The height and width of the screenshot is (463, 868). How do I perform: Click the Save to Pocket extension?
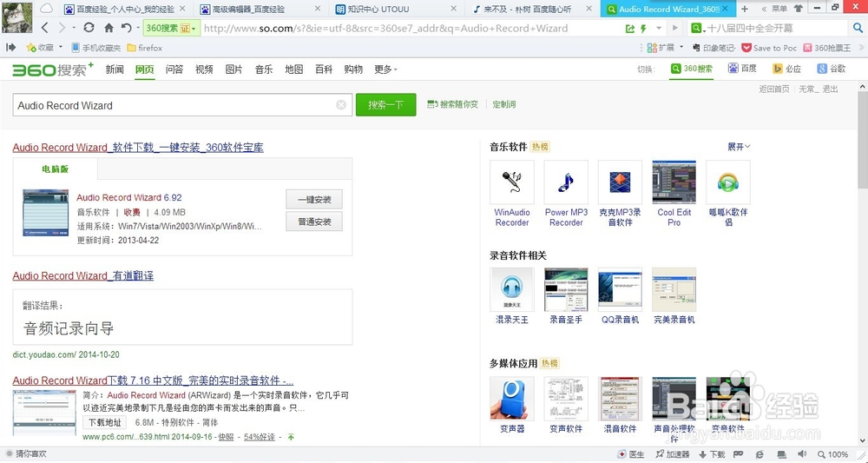[x=769, y=48]
